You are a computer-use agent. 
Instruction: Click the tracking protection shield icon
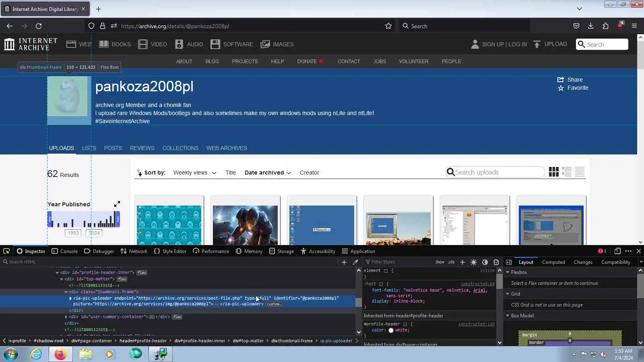coord(91,26)
